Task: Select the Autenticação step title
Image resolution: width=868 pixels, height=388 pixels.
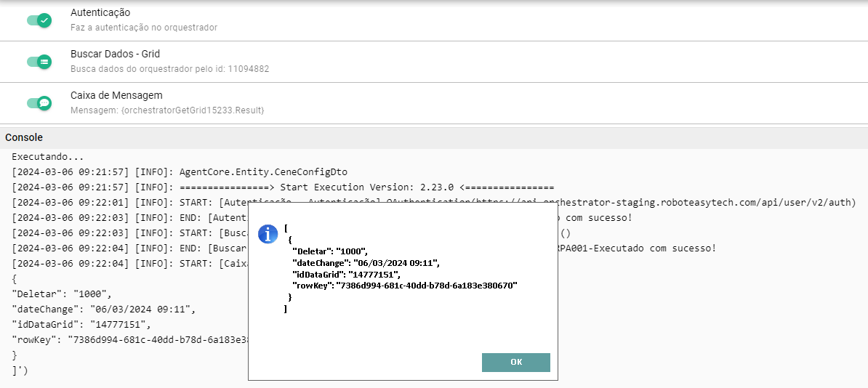Action: [100, 13]
